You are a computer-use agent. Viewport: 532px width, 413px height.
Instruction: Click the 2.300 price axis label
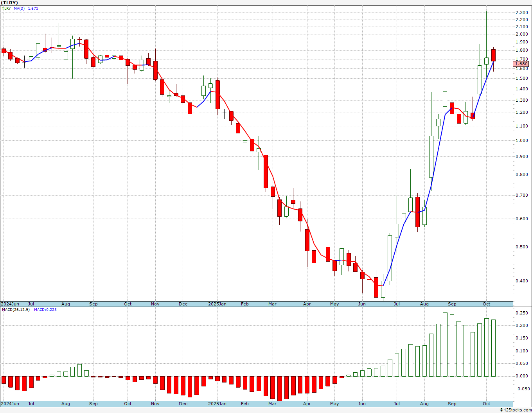[x=521, y=13]
